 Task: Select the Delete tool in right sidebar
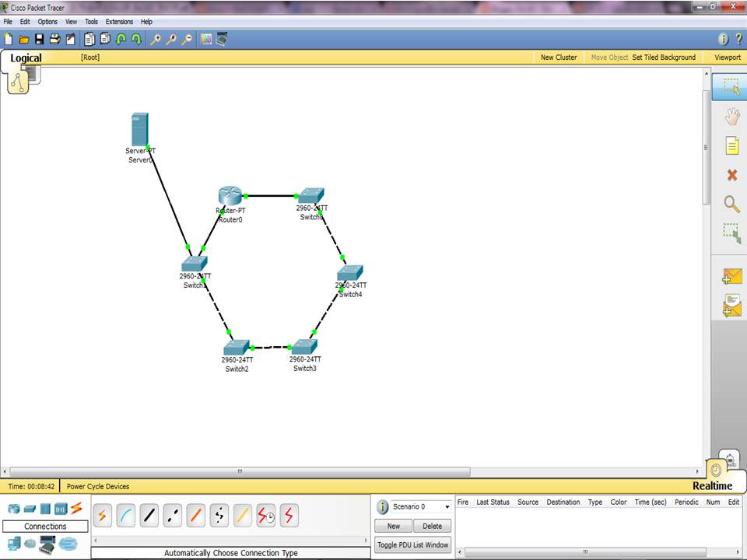tap(730, 175)
